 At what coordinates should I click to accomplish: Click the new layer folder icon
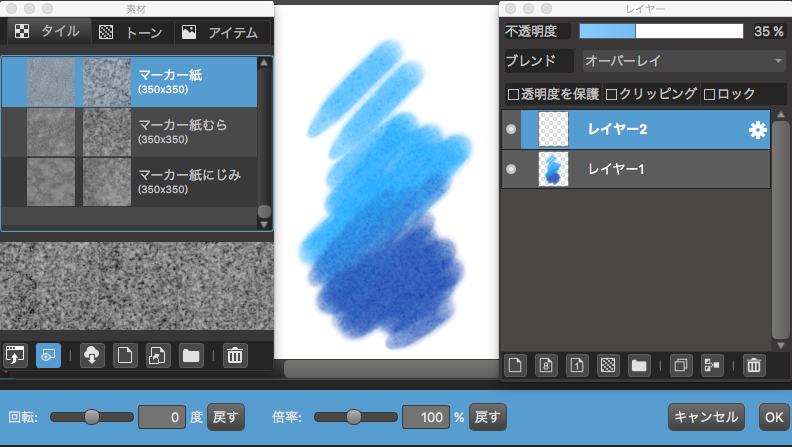639,365
